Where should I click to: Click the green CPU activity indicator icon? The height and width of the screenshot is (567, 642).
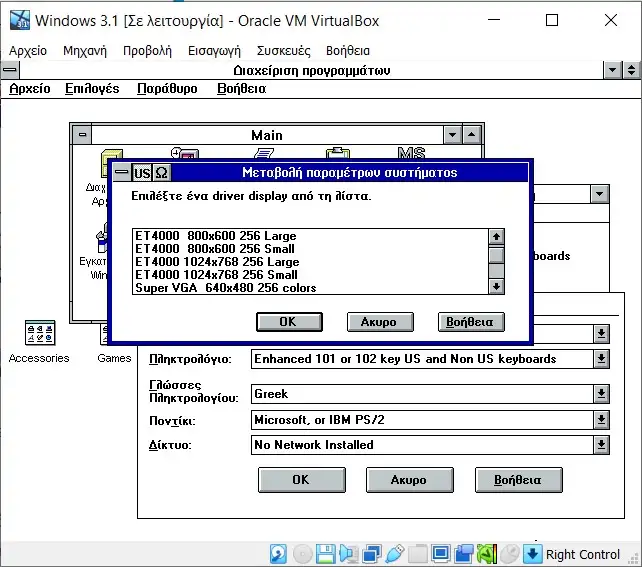(487, 554)
